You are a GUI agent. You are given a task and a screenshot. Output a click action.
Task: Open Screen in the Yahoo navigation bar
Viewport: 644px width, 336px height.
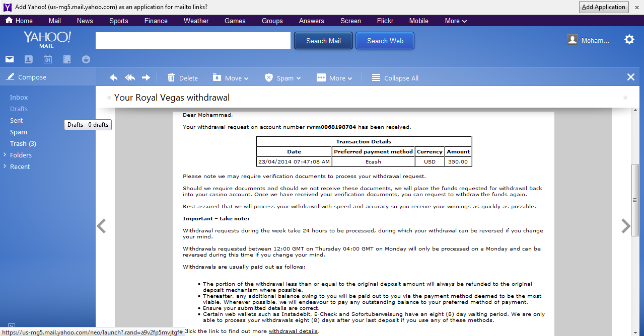click(x=350, y=21)
